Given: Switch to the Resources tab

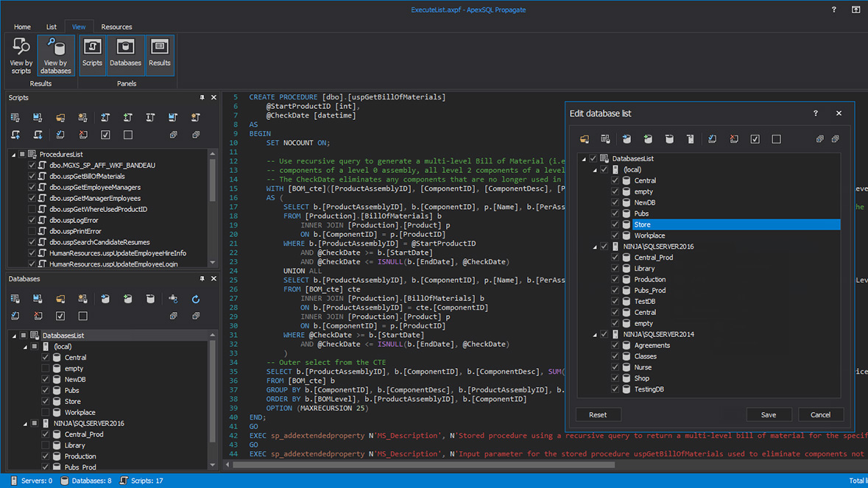Looking at the screenshot, I should 116,27.
